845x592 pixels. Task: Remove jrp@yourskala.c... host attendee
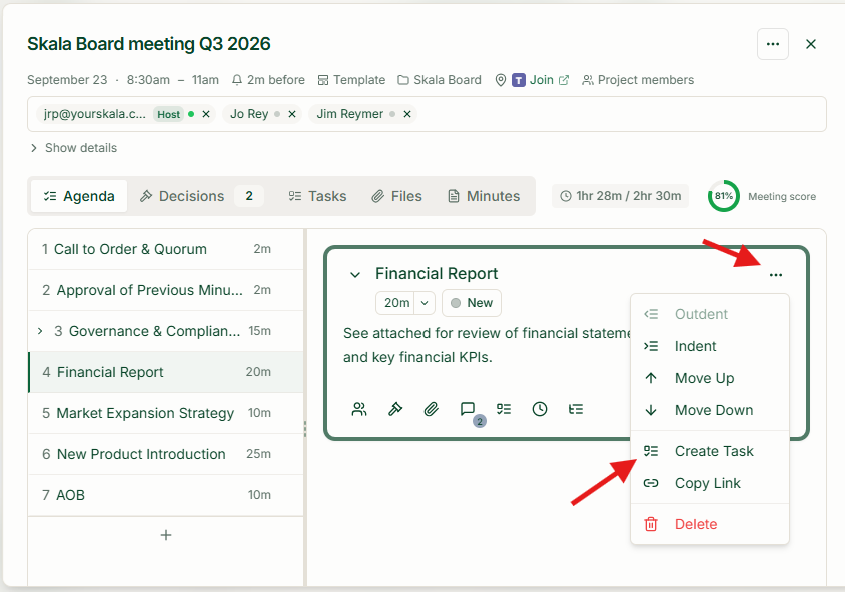point(206,114)
